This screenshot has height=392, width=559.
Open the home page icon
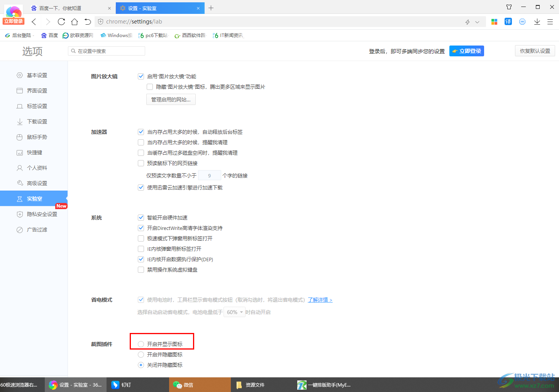[75, 22]
